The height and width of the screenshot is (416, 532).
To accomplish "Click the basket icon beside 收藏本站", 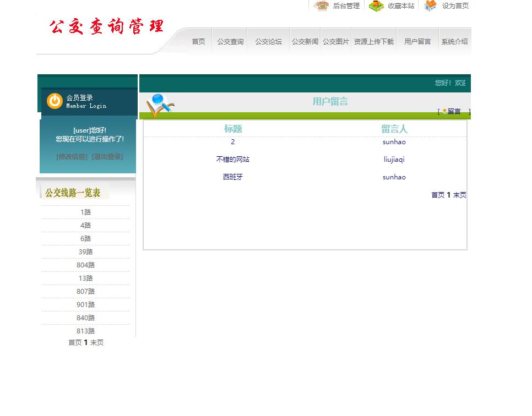I will click(x=376, y=6).
